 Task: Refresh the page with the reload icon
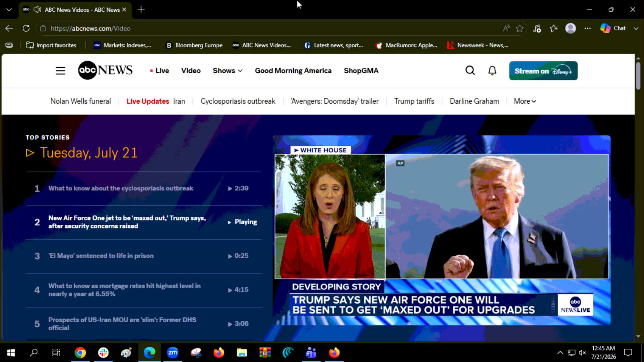26,28
